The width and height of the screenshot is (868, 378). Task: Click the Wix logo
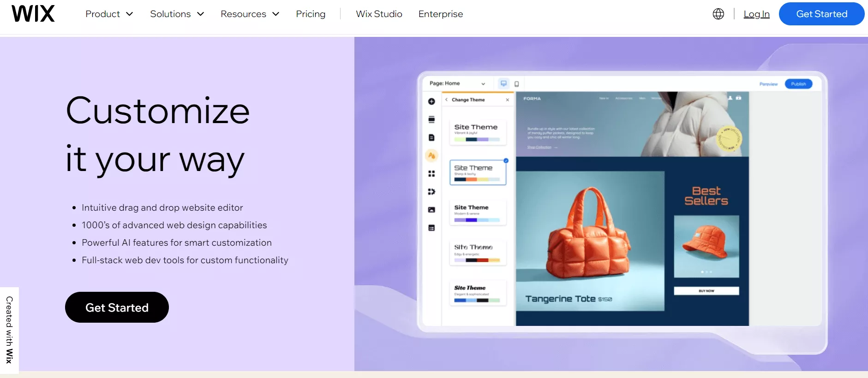[33, 14]
